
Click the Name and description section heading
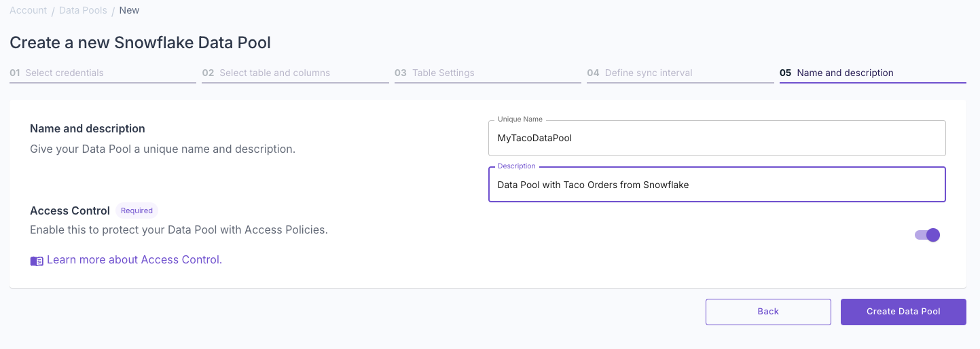(x=88, y=128)
